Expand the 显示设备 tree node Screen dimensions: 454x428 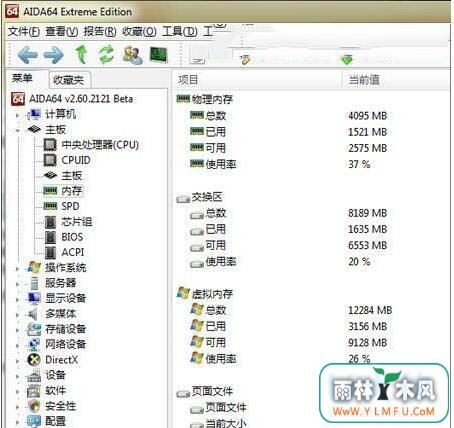pos(17,299)
